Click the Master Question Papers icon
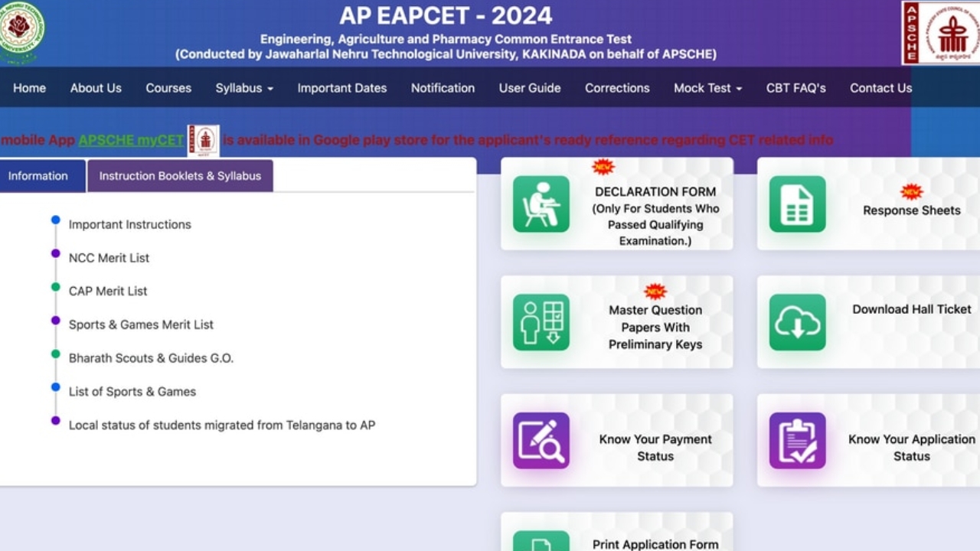980x551 pixels. coord(541,322)
